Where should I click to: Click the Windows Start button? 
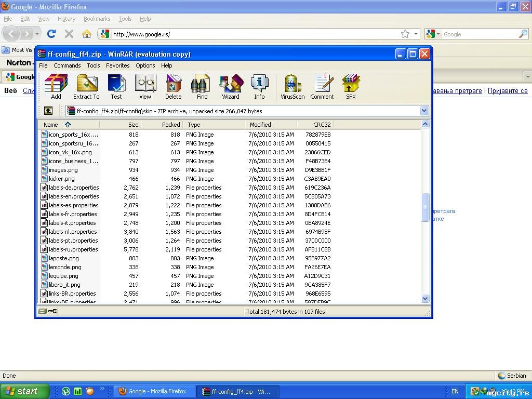[x=24, y=391]
